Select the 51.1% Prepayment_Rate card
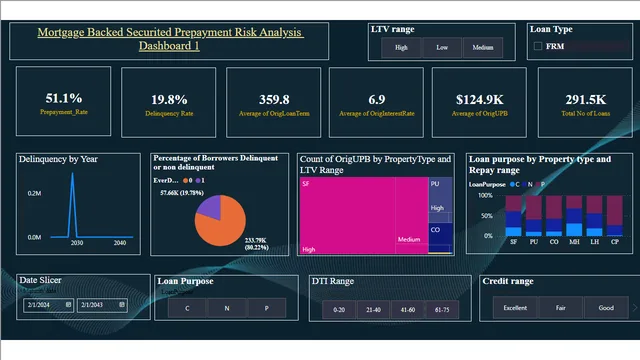Screen dimensions: 640x360 63,101
